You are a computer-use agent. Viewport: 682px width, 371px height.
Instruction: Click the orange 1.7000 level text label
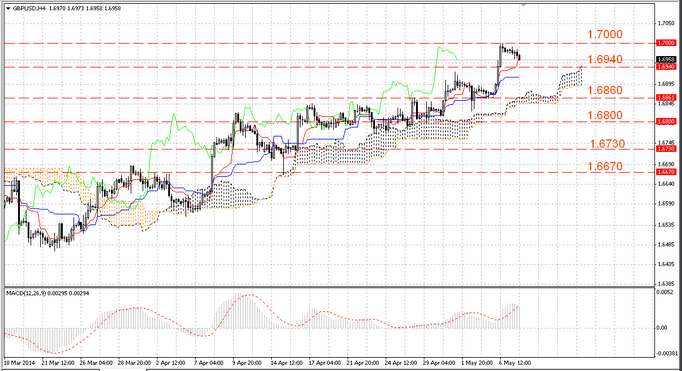pos(605,34)
